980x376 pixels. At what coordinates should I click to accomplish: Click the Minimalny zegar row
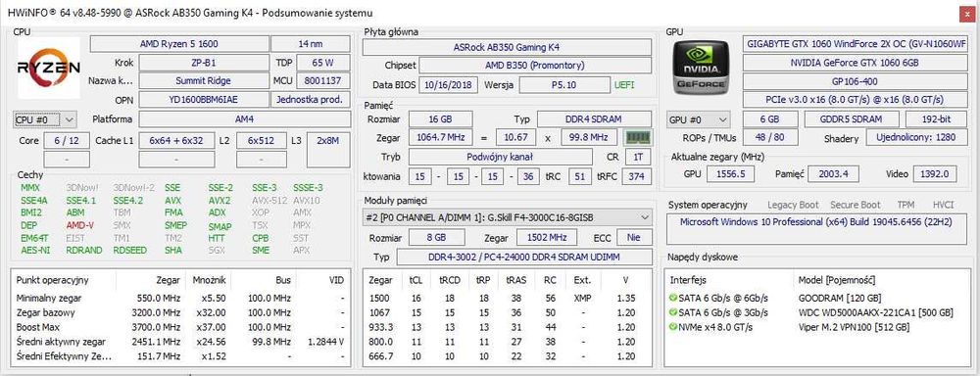(180, 299)
